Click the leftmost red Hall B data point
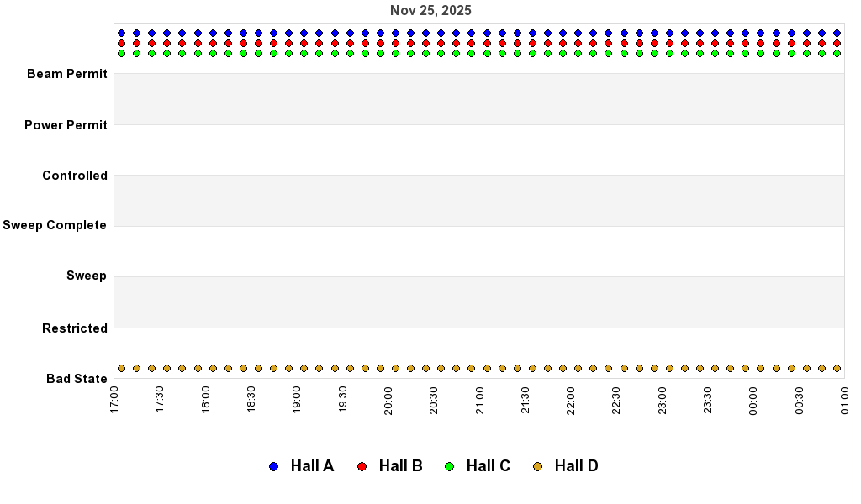This screenshot has width=861, height=504. (121, 43)
